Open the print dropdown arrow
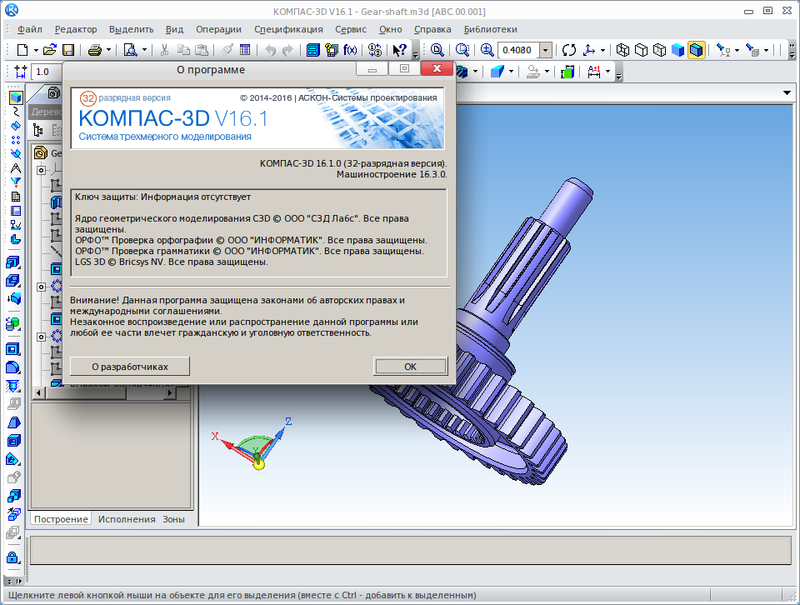Screen dimensions: 800x605 [108, 50]
